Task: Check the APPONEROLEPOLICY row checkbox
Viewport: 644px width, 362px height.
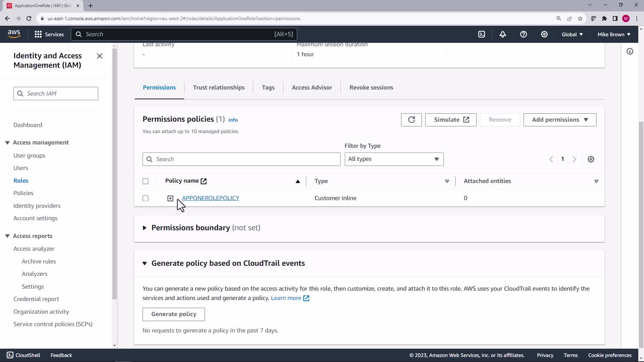Action: tap(146, 198)
